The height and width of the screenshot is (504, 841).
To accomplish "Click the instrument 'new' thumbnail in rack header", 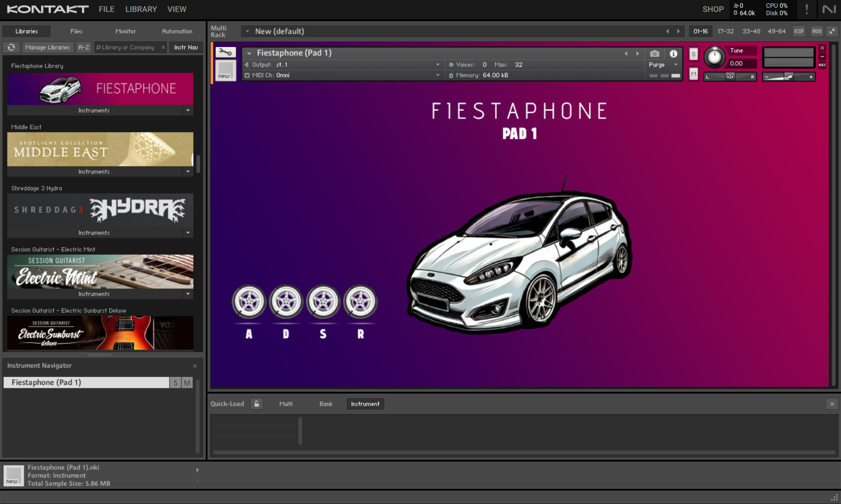I will click(225, 70).
